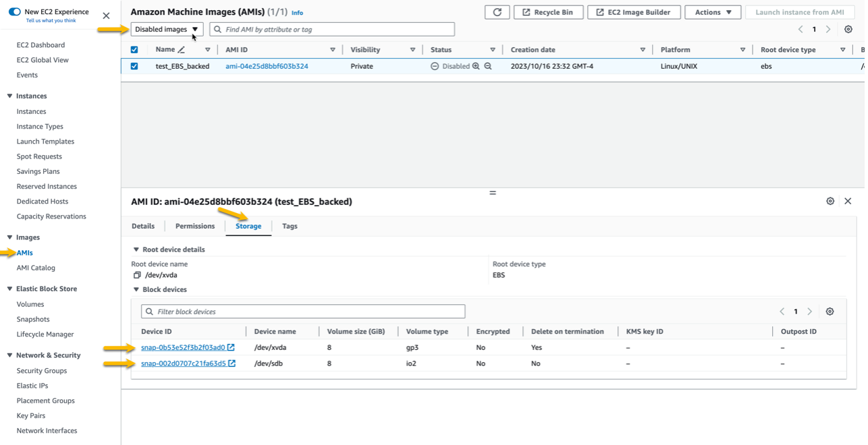Change the Disabled images filter dropdown
This screenshot has height=445, width=868.
pos(167,29)
